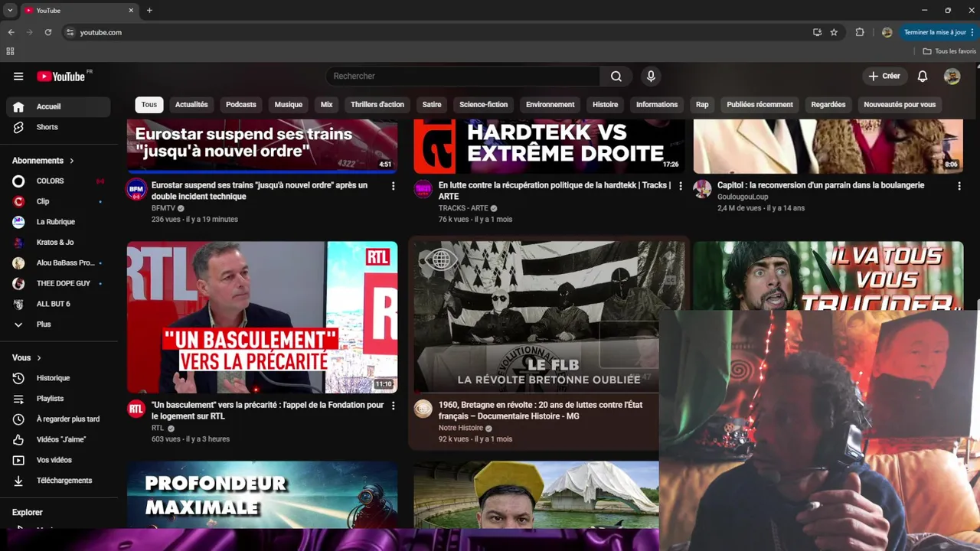Select the Nouveautés pour vous chip
This screenshot has height=551, width=980.
[900, 105]
